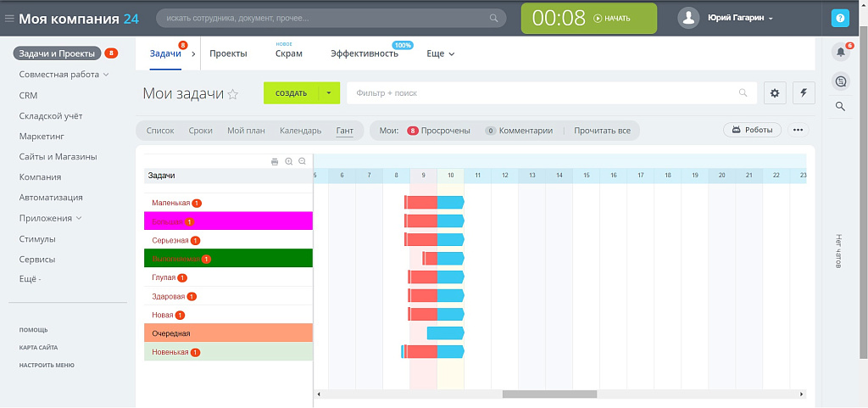This screenshot has width=868, height=408.
Task: Zoom in the Gantt chart
Action: click(289, 161)
